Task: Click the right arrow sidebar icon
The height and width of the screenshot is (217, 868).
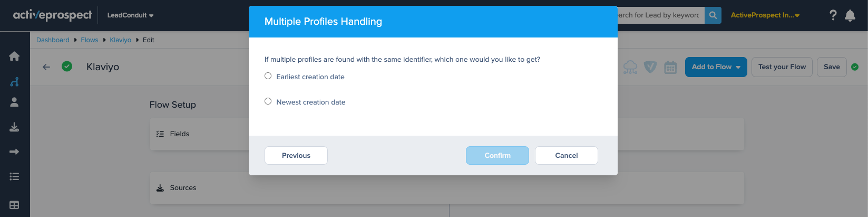Action: 15,152
